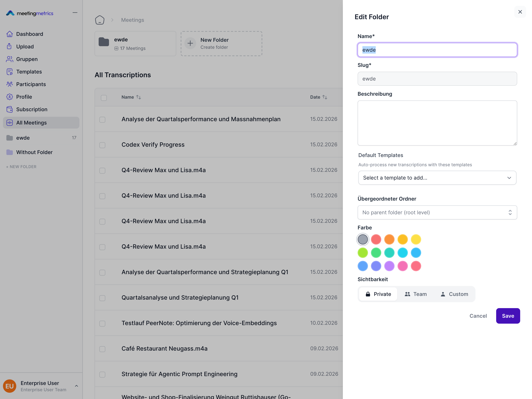Pick the orange color swatch
The image size is (532, 399).
389,240
